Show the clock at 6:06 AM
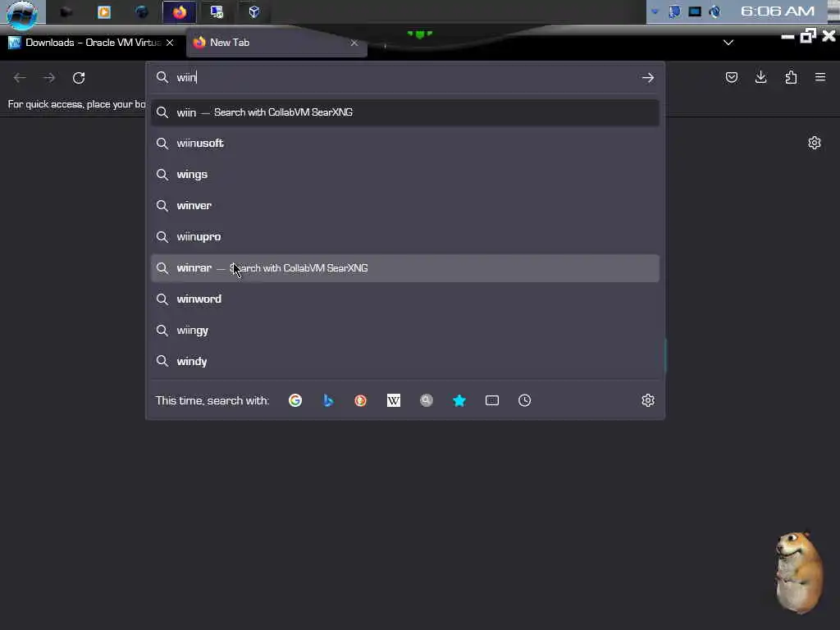The image size is (840, 630). pos(778,11)
